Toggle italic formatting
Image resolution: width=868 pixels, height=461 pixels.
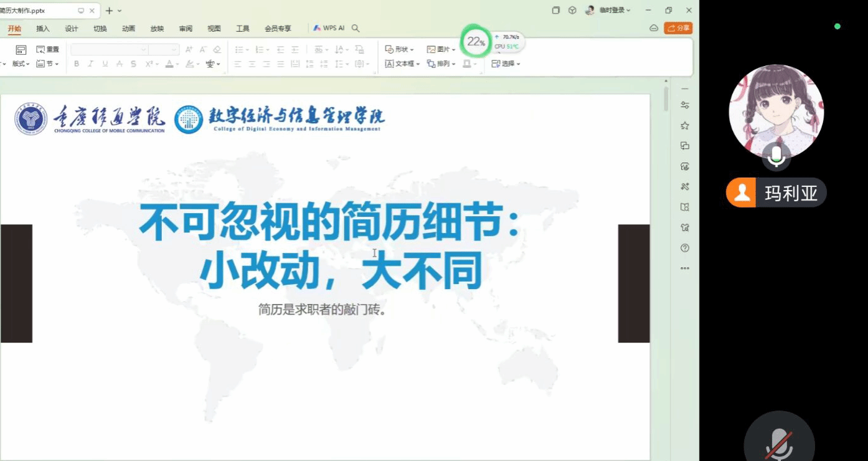[x=90, y=64]
